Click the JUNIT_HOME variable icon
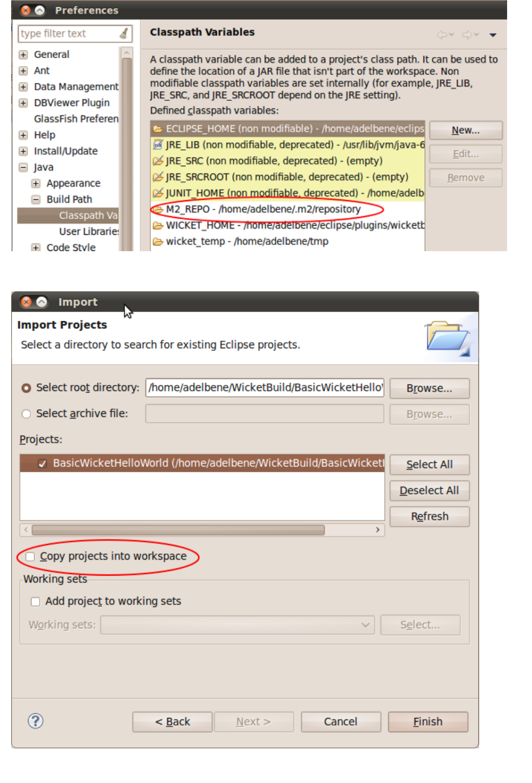The height and width of the screenshot is (783, 532). click(x=158, y=193)
